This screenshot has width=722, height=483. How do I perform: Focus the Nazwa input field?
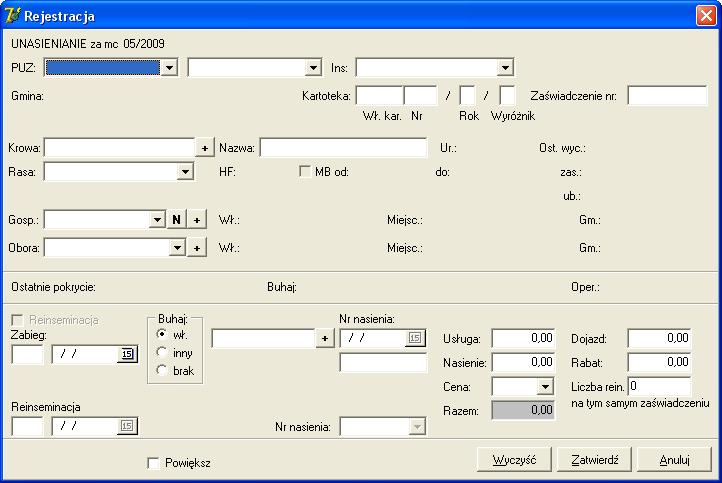[344, 148]
